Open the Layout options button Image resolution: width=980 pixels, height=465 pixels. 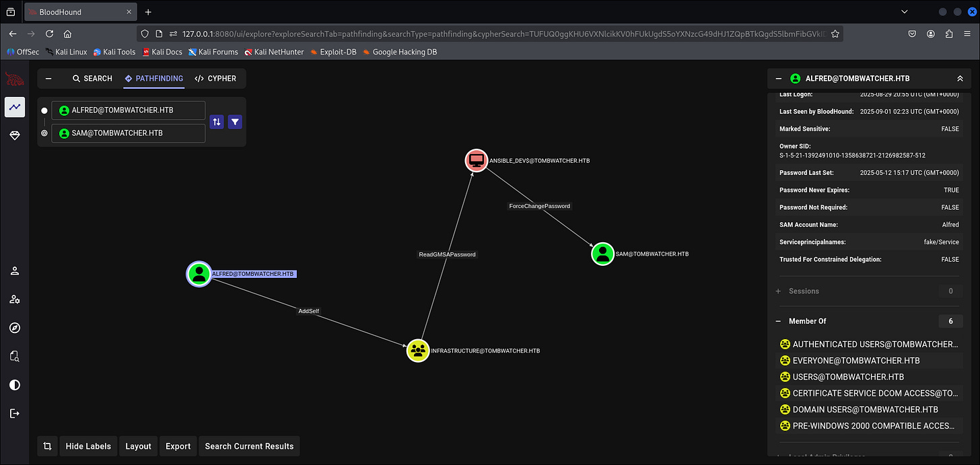(139, 446)
